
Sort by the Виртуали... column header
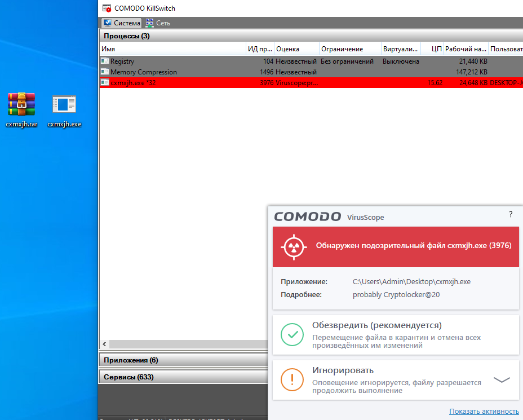click(x=401, y=48)
